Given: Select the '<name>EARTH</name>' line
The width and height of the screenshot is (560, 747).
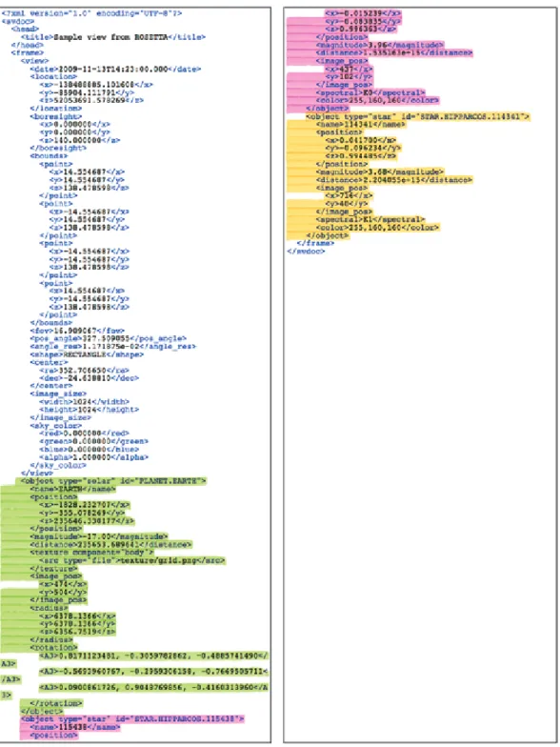Looking at the screenshot, I should 72,490.
